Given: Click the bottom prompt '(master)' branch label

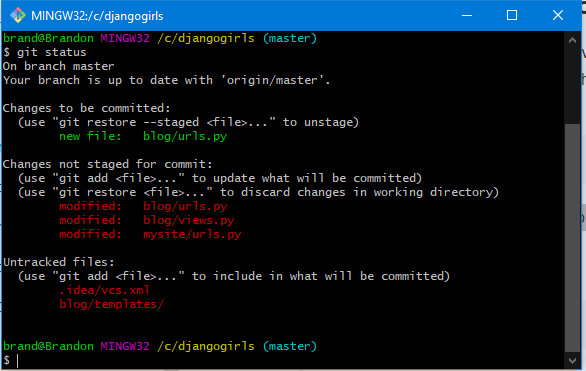Looking at the screenshot, I should (290, 346).
